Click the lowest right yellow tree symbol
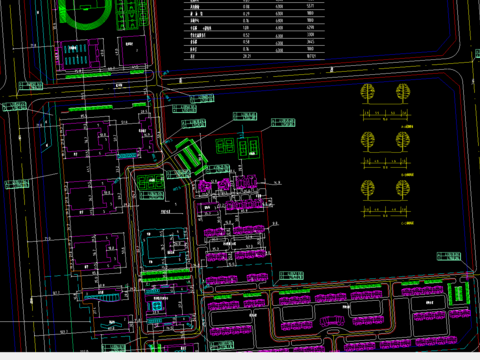This screenshot has height=360, width=480. (403, 190)
